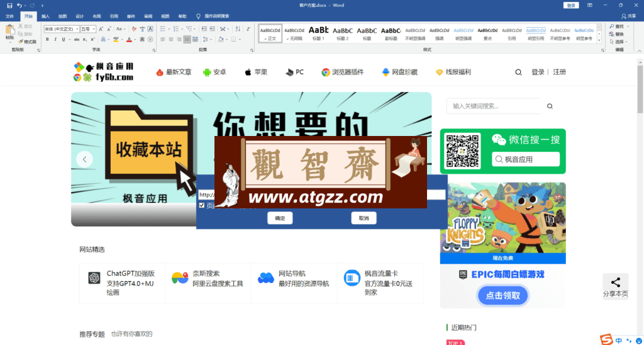Screen dimensions: 644x345
Task: Open the customize quick access toolbar dropdown
Action: (42, 5)
